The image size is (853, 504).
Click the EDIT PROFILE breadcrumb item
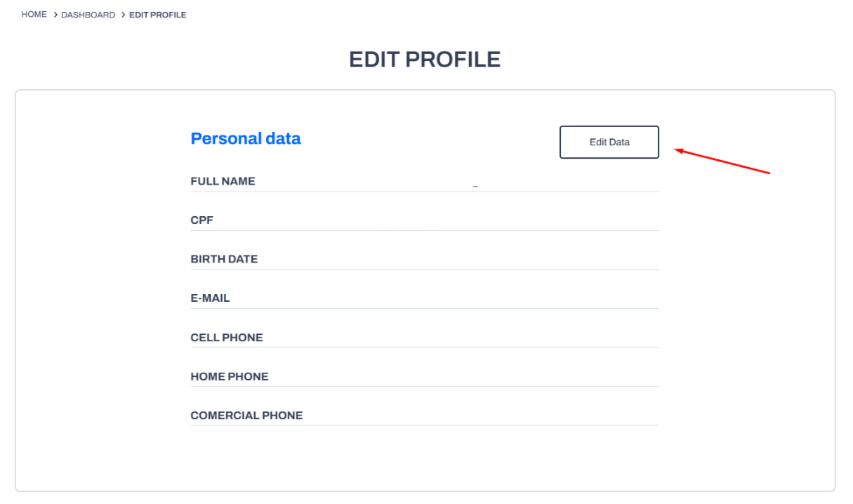[158, 15]
